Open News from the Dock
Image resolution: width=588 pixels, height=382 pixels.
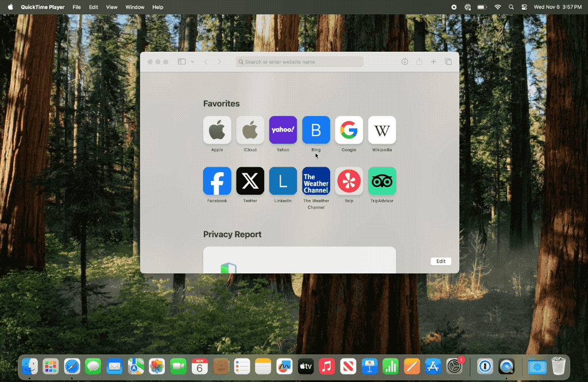click(x=348, y=366)
